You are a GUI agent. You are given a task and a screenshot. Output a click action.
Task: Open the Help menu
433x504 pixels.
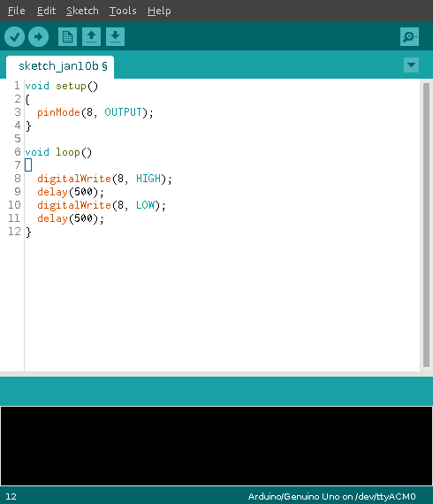coord(159,11)
